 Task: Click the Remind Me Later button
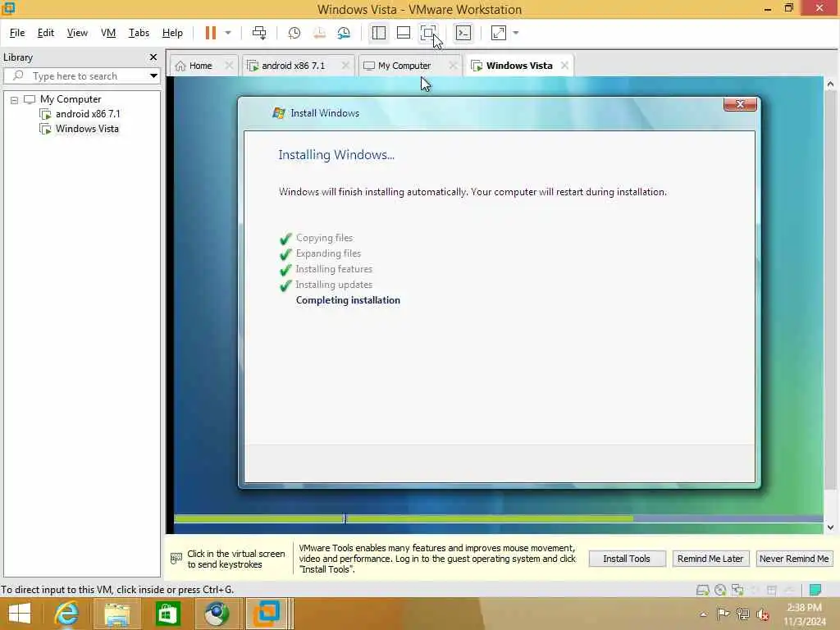pyautogui.click(x=710, y=559)
